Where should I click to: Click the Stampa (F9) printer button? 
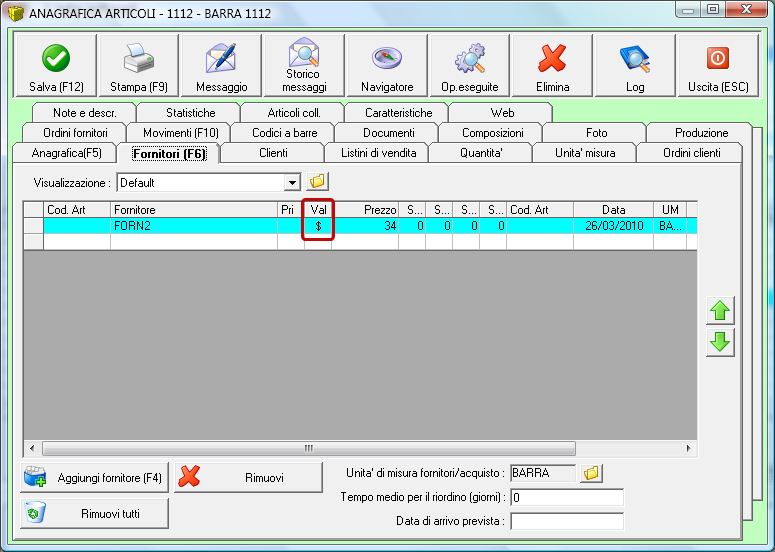[x=138, y=65]
